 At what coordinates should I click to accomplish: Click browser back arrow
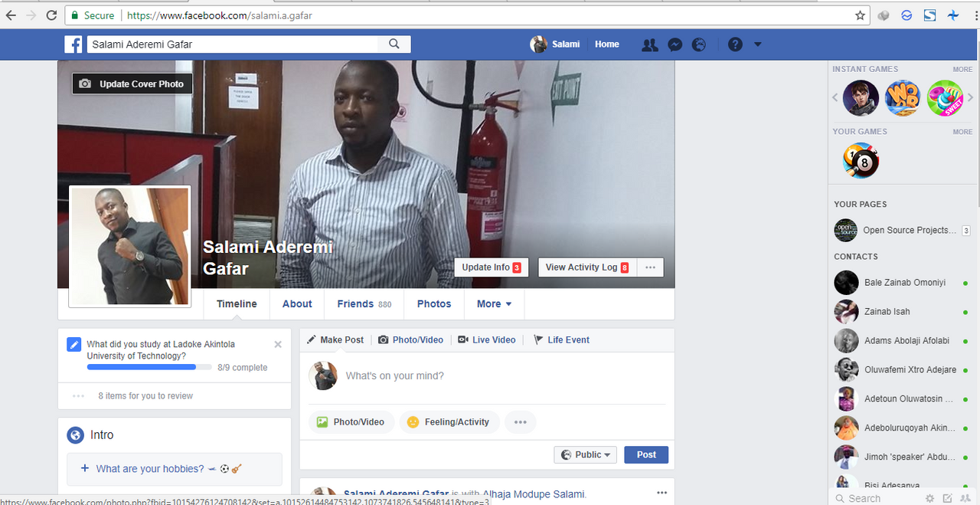point(11,15)
